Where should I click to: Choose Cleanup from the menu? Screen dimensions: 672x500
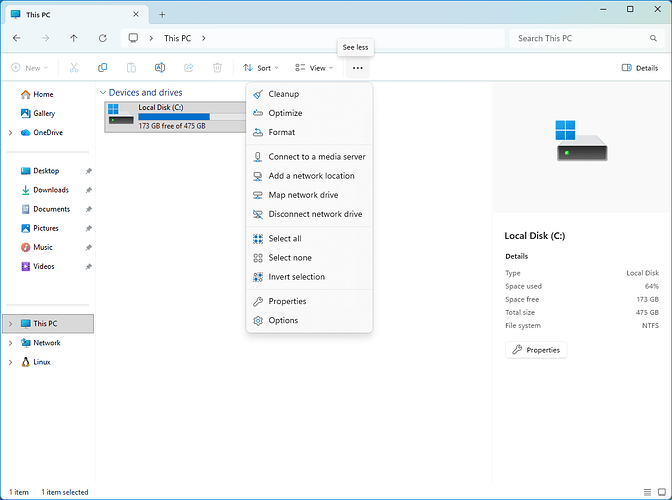pyautogui.click(x=309, y=94)
